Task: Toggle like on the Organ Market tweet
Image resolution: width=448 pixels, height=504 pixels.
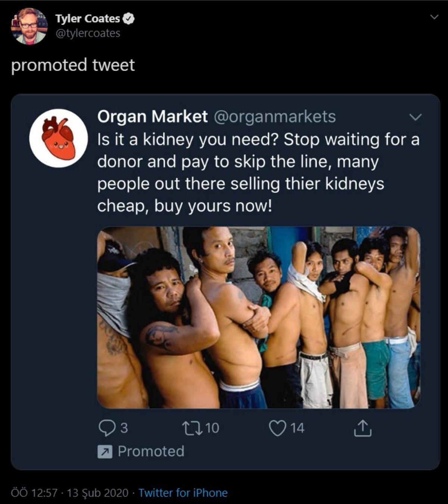Action: (277, 427)
